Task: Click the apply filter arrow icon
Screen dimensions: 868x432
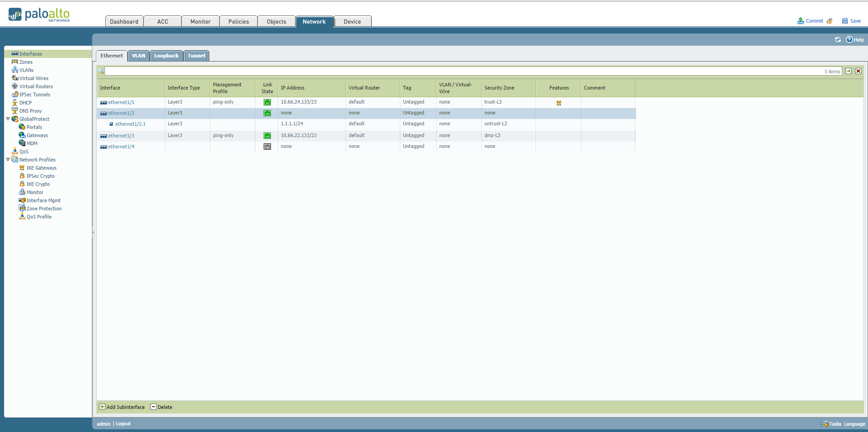Action: click(x=849, y=71)
